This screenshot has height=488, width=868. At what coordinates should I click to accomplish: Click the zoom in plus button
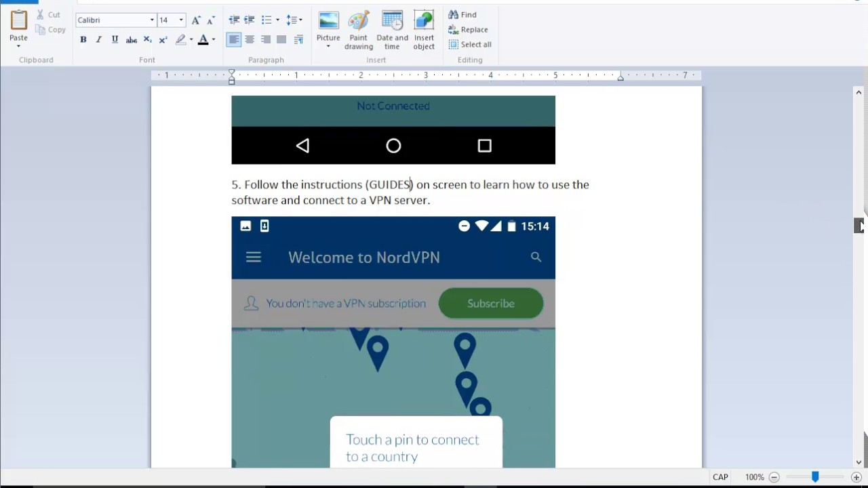856,477
